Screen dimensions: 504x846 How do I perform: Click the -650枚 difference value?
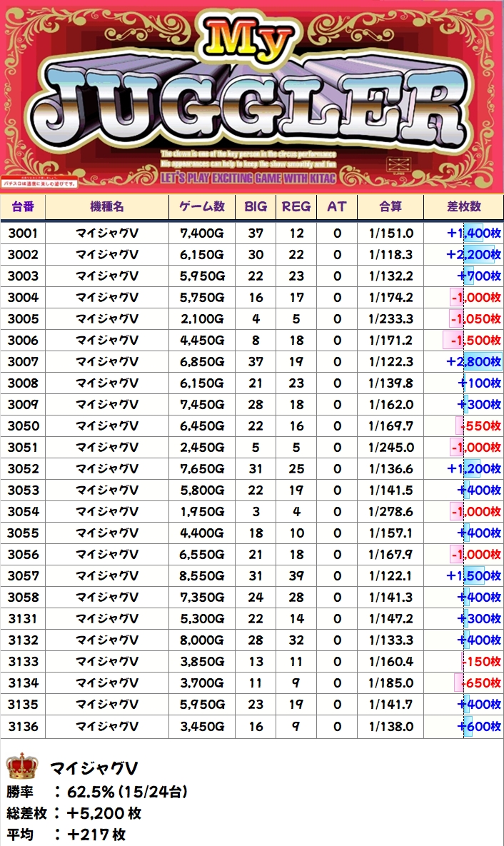click(480, 683)
